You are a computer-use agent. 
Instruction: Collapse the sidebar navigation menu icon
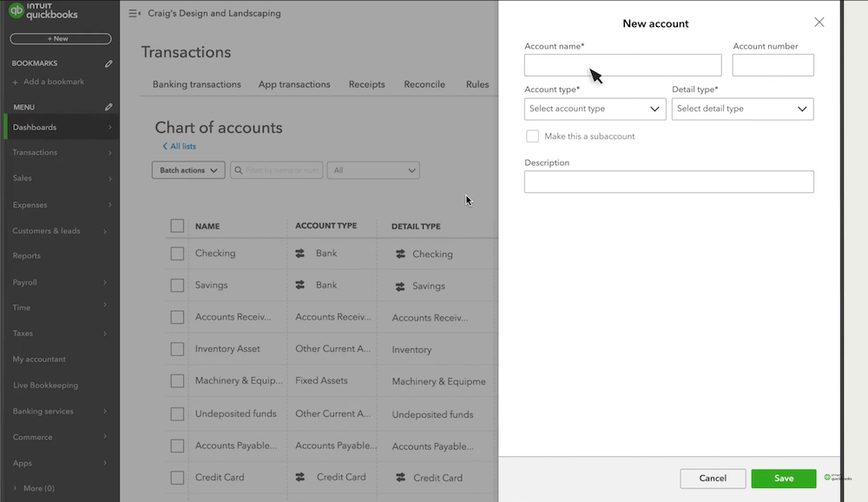pos(135,13)
